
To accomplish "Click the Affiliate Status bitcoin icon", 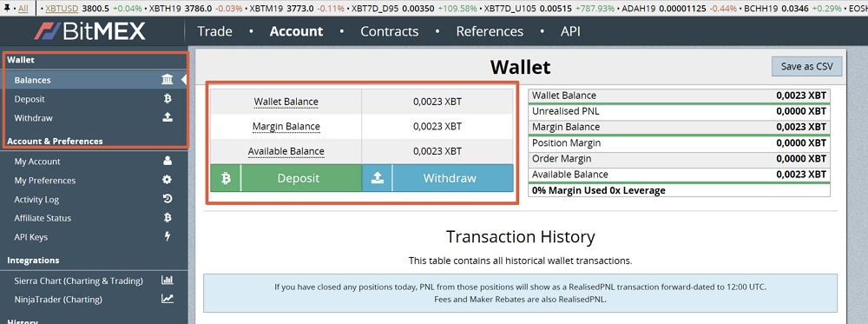I will 168,218.
